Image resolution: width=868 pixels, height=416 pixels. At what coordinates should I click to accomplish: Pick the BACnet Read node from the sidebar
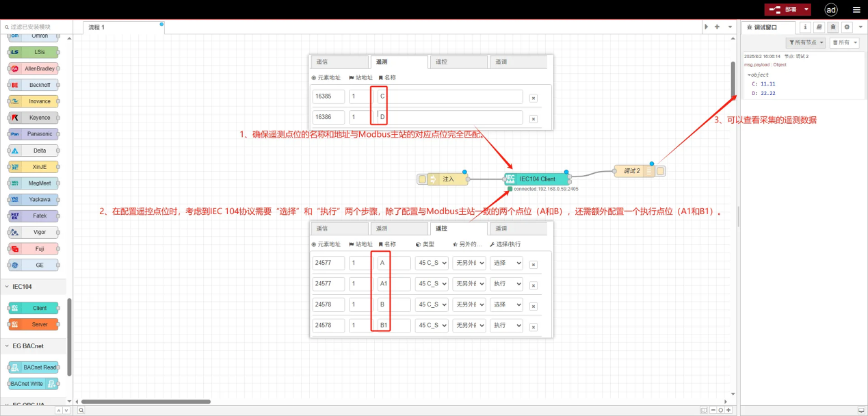pos(34,367)
